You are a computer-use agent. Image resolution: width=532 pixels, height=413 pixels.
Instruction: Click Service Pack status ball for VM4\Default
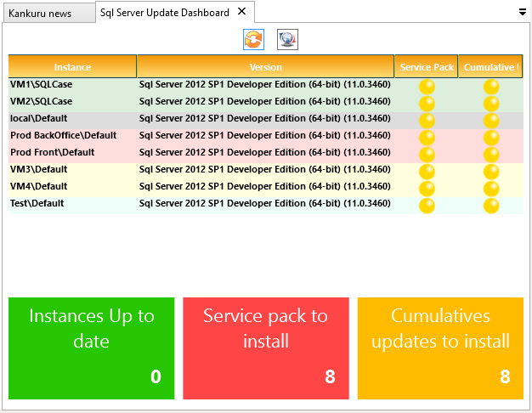click(427, 189)
